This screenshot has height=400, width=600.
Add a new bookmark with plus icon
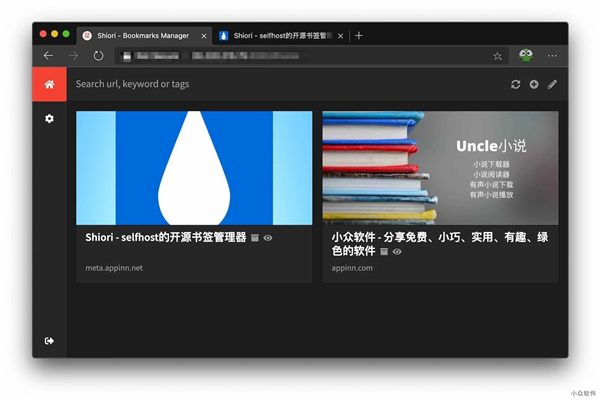pos(534,84)
